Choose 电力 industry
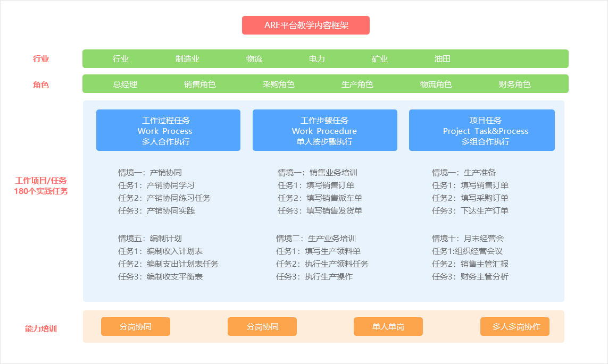 [x=317, y=59]
